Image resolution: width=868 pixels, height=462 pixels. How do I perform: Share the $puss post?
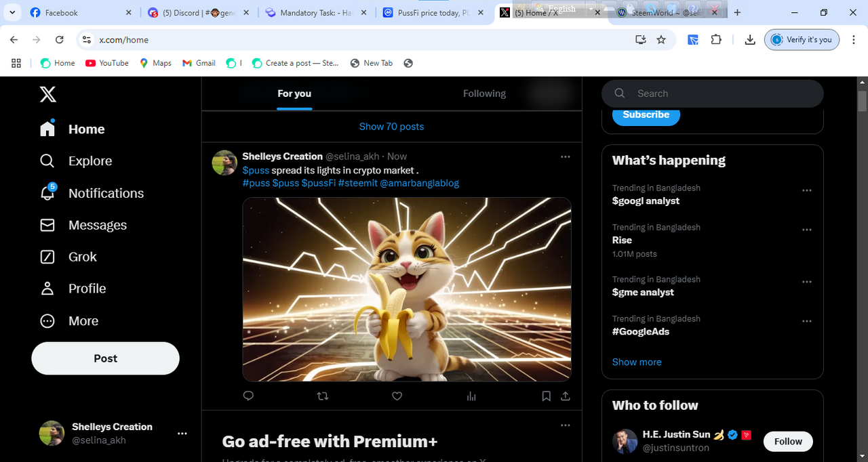565,396
